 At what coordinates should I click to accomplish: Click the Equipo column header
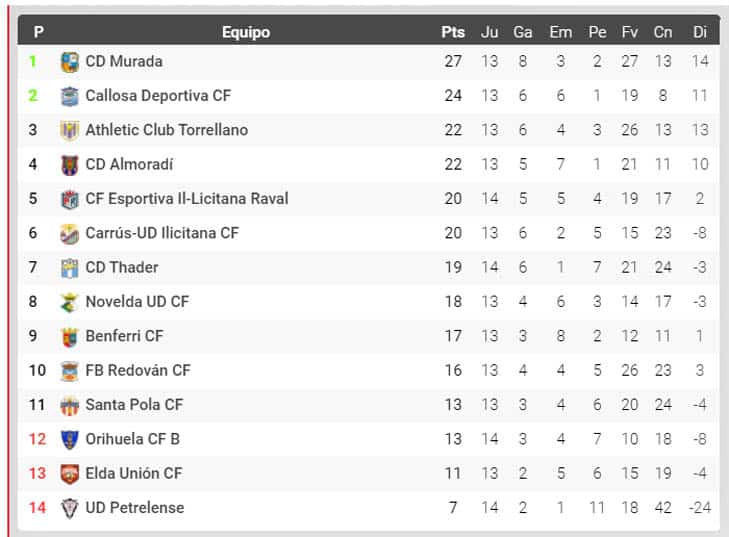[x=246, y=32]
